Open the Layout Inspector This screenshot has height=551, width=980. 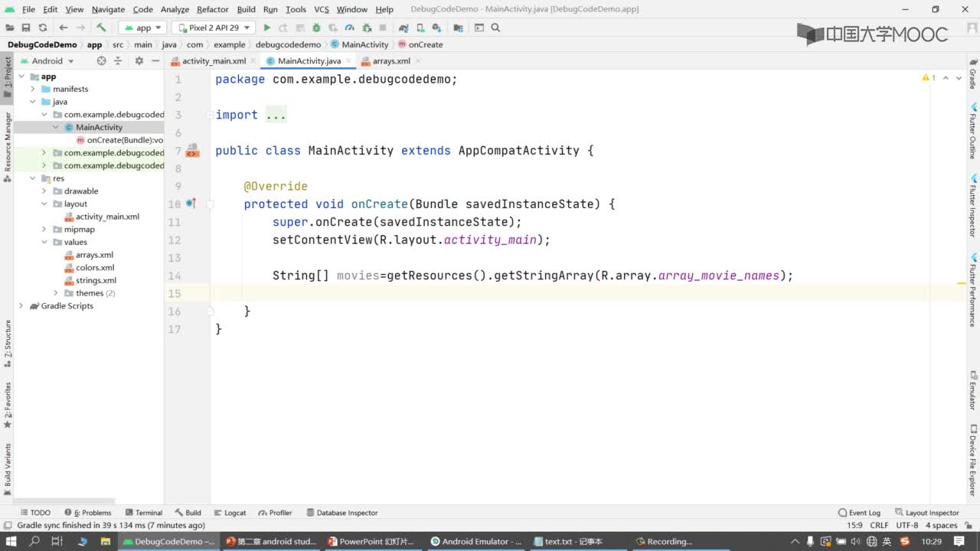(926, 513)
